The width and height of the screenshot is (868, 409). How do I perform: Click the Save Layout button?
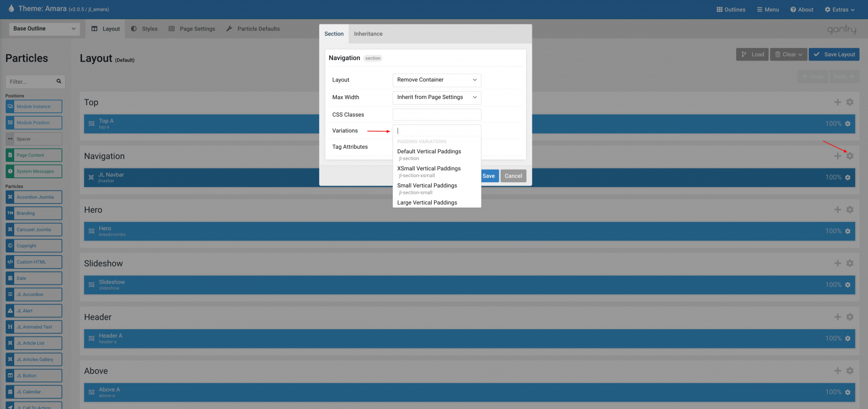pos(834,54)
